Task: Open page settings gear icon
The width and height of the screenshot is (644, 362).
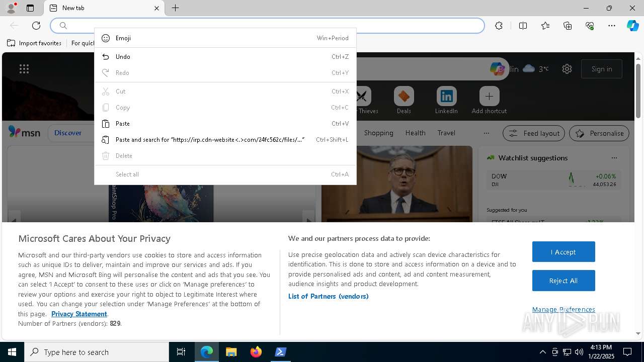Action: [x=567, y=69]
